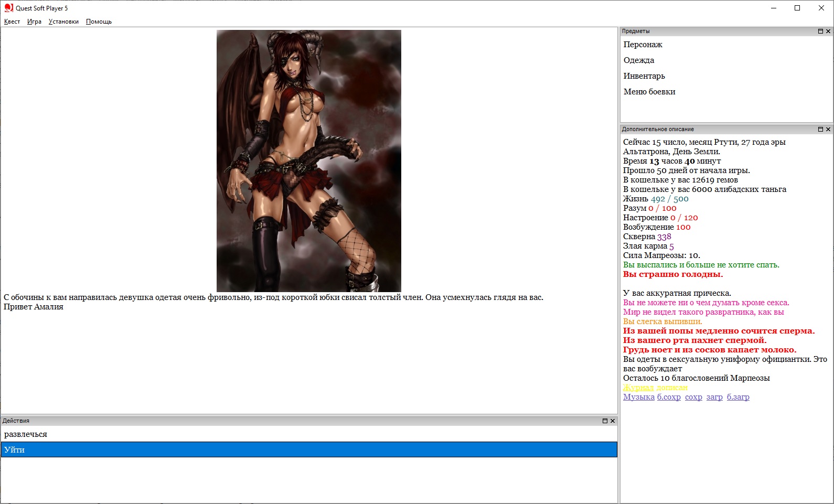This screenshot has width=834, height=504.
Task: Undock the Дополнительное описание panel
Action: coord(820,130)
